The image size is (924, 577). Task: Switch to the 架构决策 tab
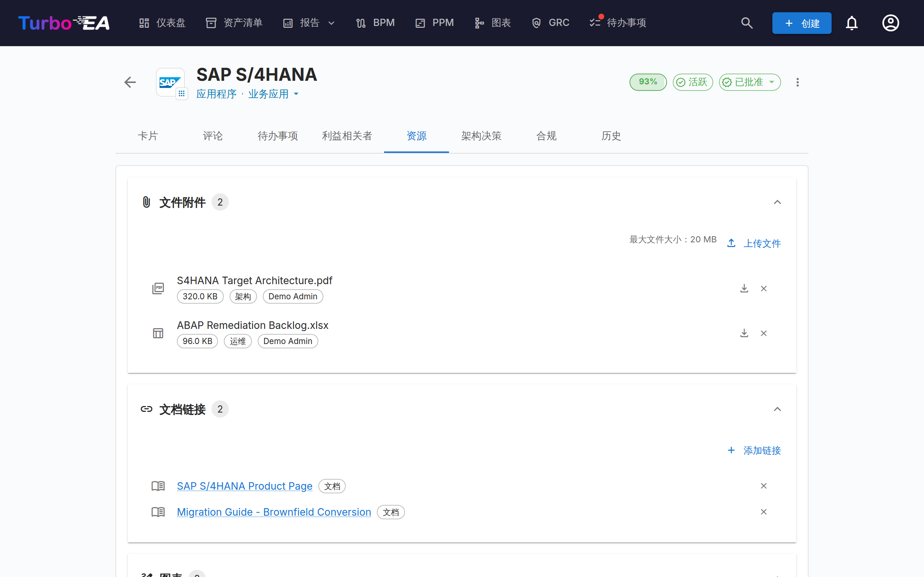coord(481,136)
